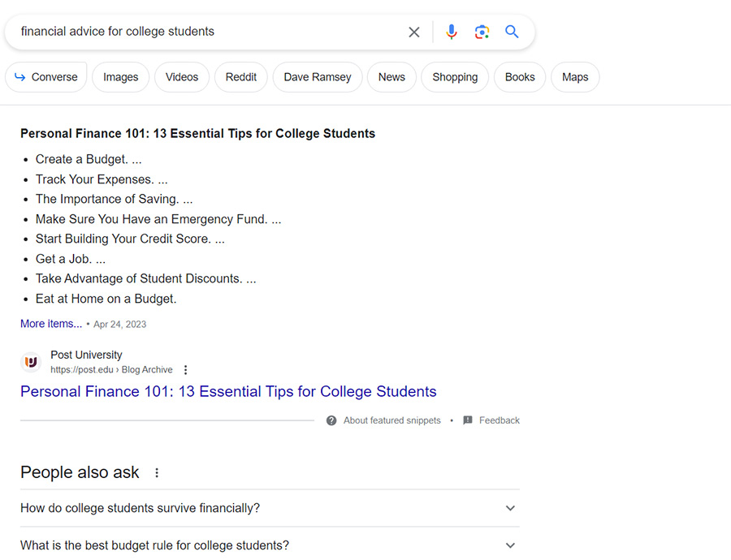731x560 pixels.
Task: Click the Feedback flag icon
Action: (468, 420)
